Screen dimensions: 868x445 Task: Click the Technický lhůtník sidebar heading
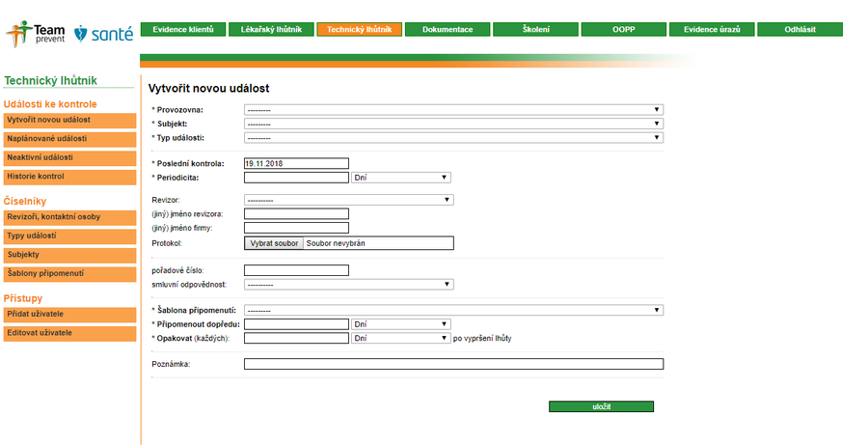click(50, 80)
